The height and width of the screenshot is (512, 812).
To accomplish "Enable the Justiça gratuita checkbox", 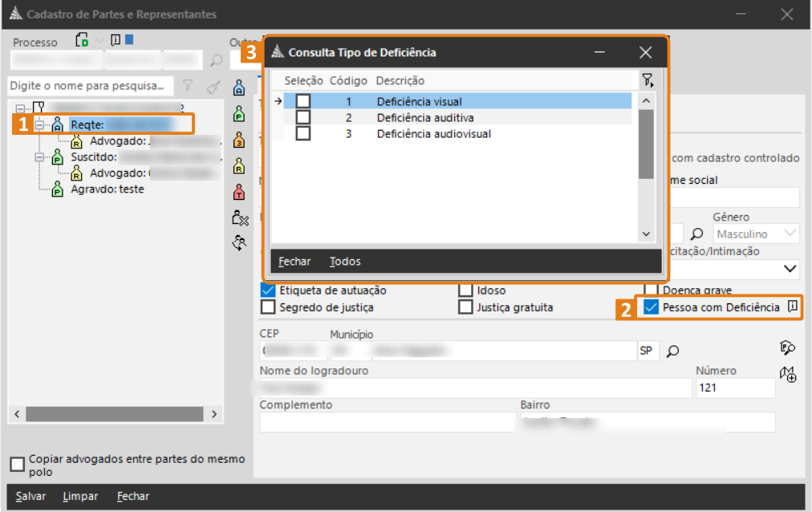I will [465, 307].
